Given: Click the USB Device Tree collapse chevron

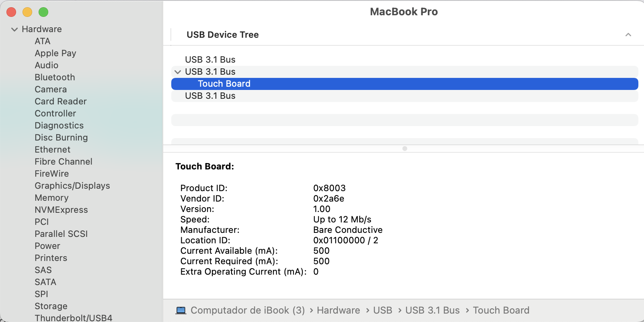Looking at the screenshot, I should 628,35.
